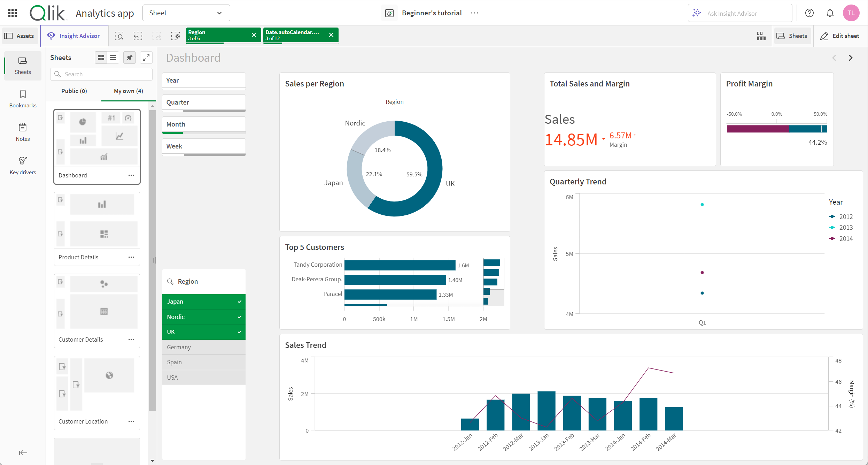Navigate to Notes section
Viewport: 868px width, 465px height.
pos(23,134)
